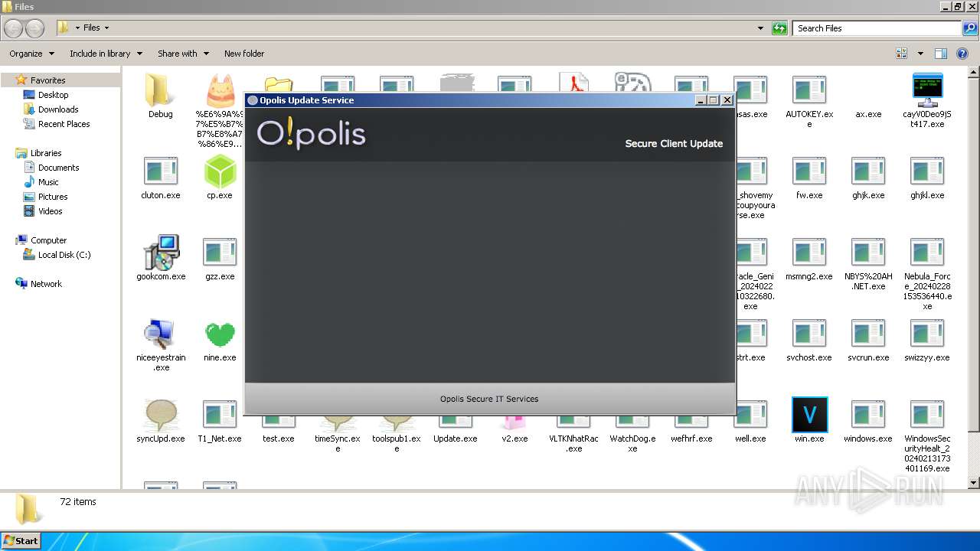Viewport: 980px width, 551px height.
Task: Select windows.exe file icon
Action: coord(868,416)
